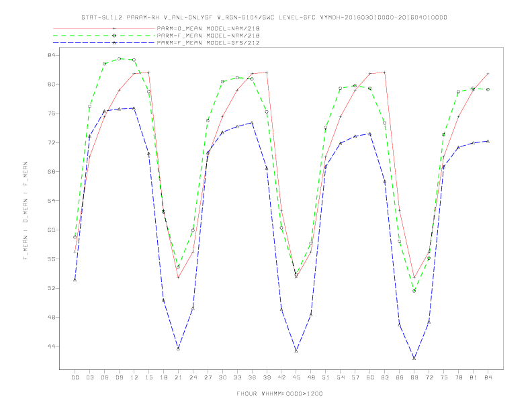Click the triangle marker on the blue legend line
The width and height of the screenshot is (532, 411).
(114, 43)
